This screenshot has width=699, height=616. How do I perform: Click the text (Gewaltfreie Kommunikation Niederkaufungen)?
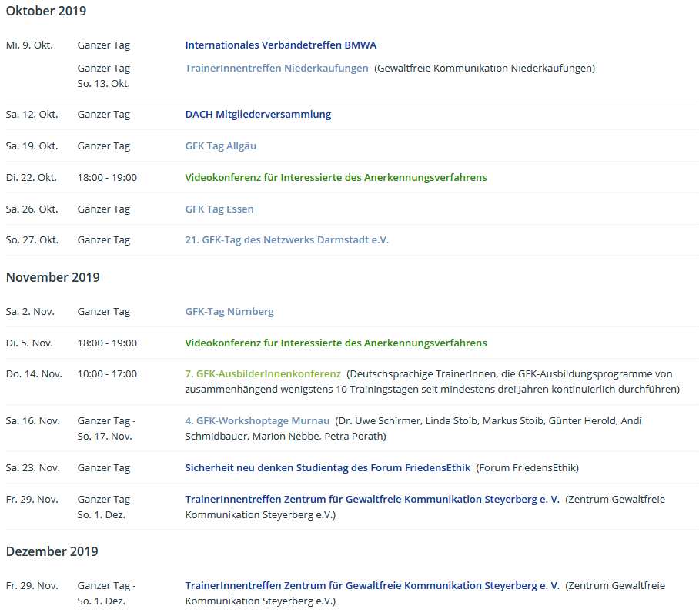484,69
